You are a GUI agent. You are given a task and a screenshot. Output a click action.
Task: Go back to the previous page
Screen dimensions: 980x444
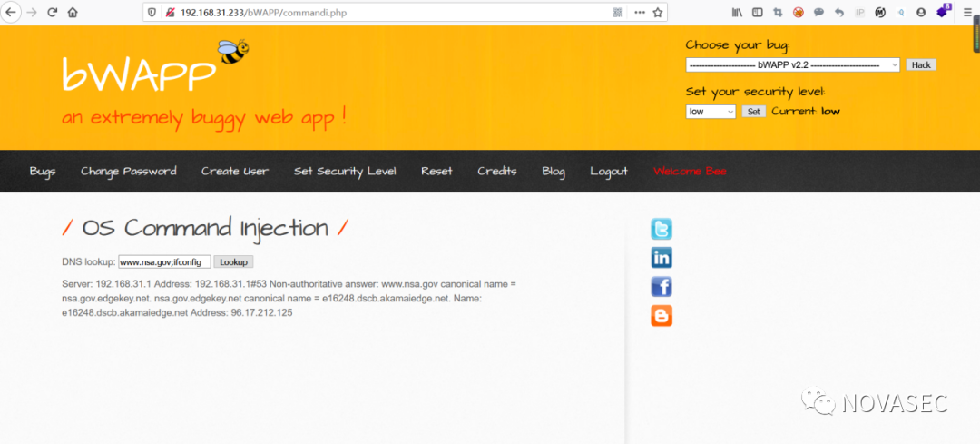[x=11, y=12]
